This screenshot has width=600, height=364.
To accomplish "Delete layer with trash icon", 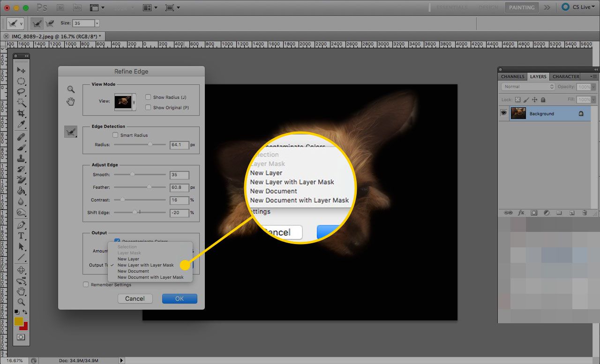I will pyautogui.click(x=585, y=213).
